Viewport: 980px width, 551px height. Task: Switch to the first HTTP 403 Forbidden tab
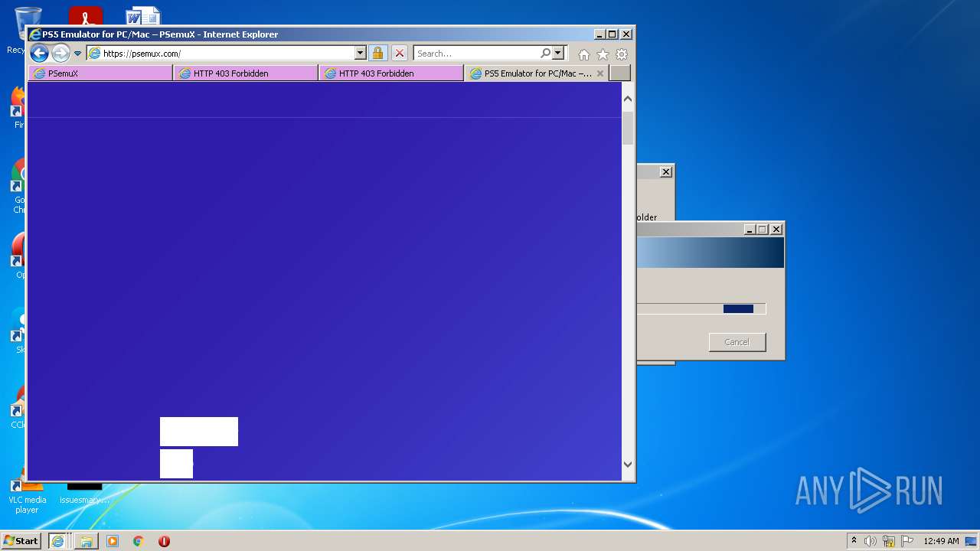[246, 73]
